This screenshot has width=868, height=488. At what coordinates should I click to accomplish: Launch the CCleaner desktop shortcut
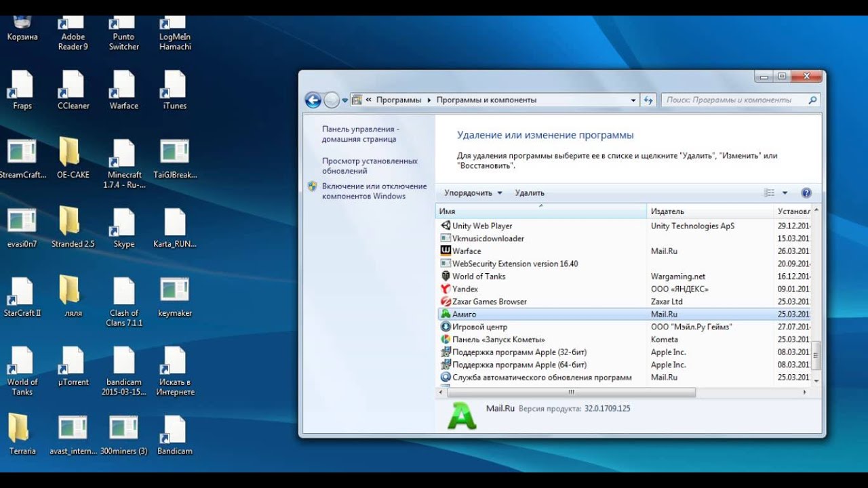(73, 90)
